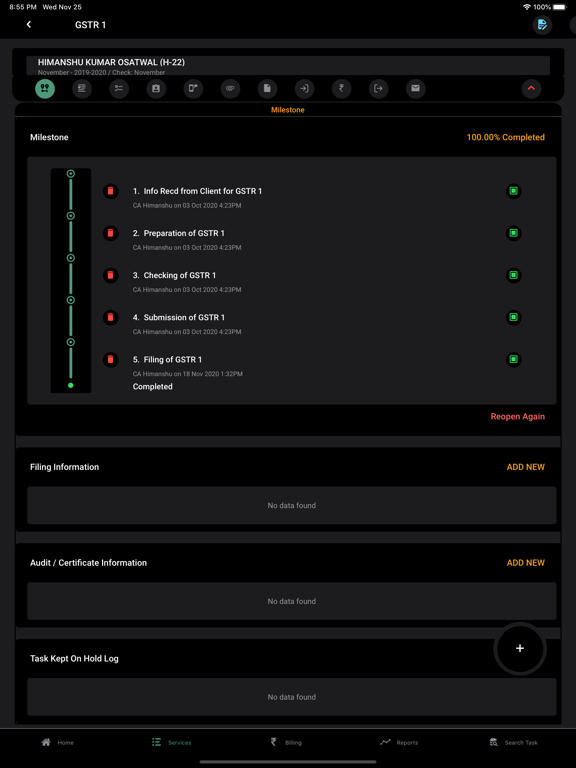
Task: Open the outward logout-arrow toolbar icon
Action: tap(379, 89)
